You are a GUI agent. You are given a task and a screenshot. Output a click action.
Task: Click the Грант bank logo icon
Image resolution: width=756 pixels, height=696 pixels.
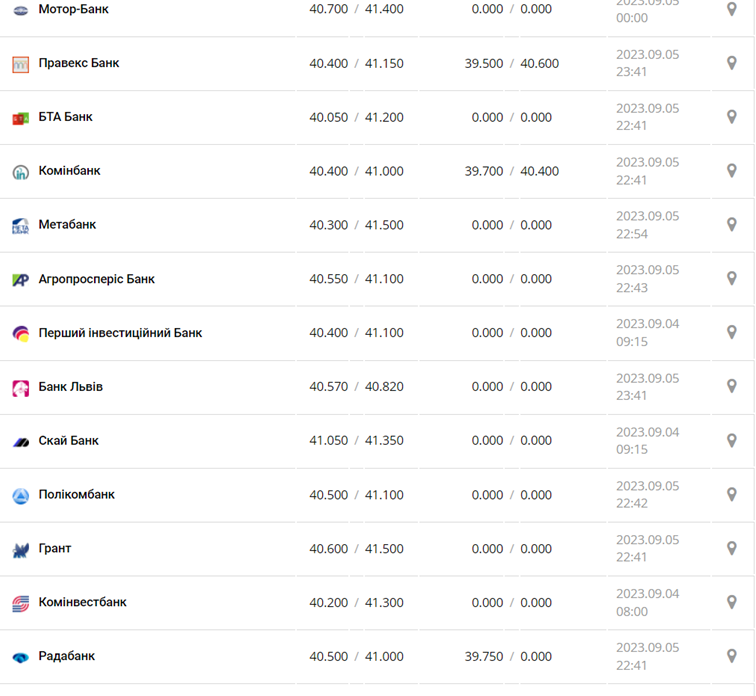tap(20, 549)
